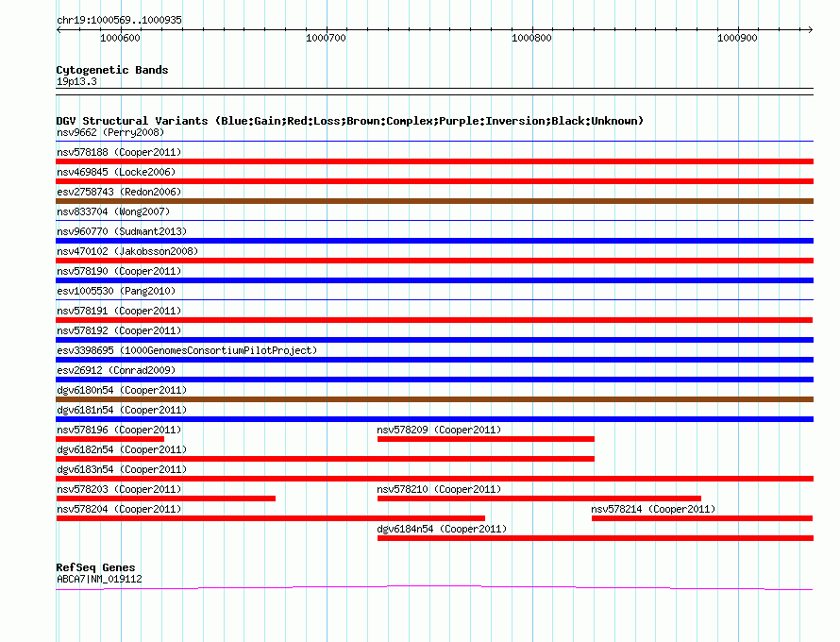The image size is (840, 642).
Task: Click the 1000800 ruler position
Action: (531, 38)
